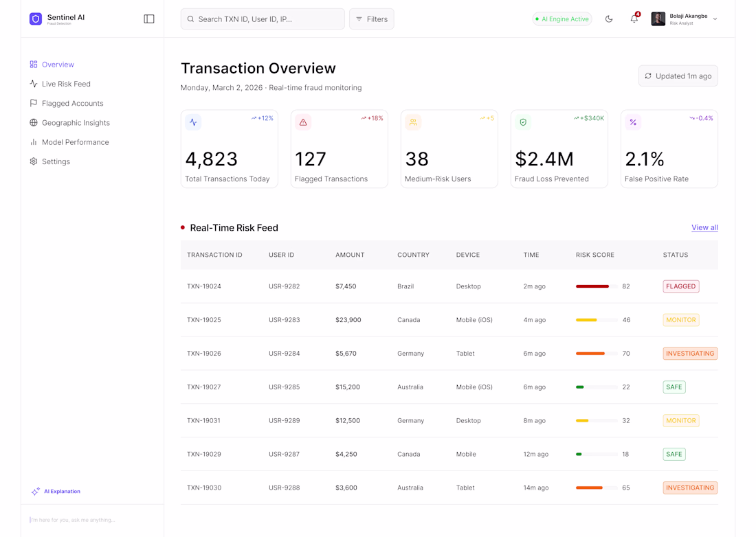Image resolution: width=756 pixels, height=537 pixels.
Task: Click user ID USR-9283
Action: click(x=285, y=320)
